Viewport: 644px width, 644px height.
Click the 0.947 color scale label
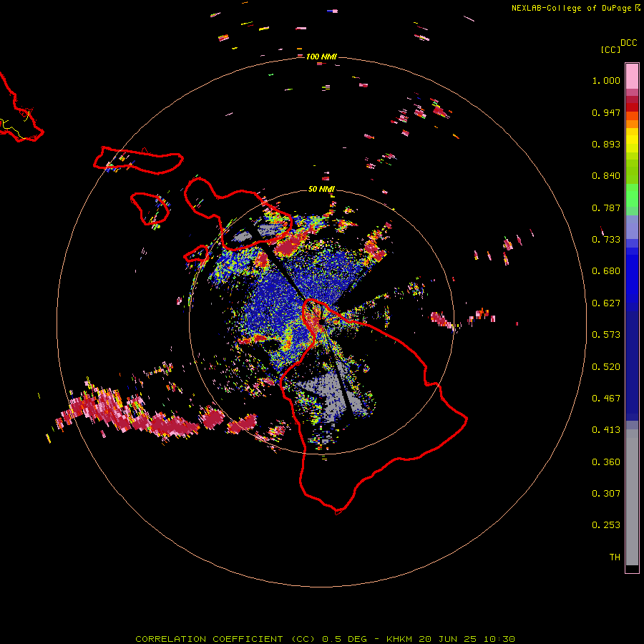[606, 112]
